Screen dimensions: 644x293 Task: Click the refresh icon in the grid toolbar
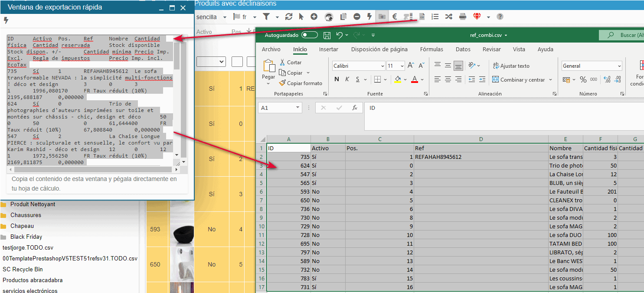tap(288, 17)
